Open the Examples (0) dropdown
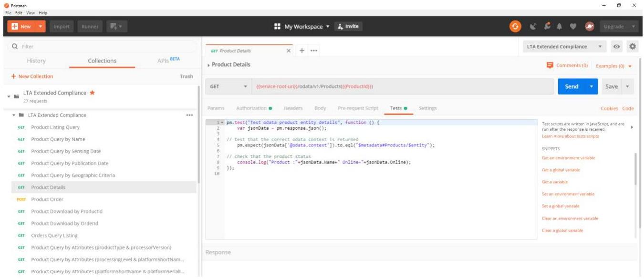This screenshot has width=644, height=279. pos(613,66)
